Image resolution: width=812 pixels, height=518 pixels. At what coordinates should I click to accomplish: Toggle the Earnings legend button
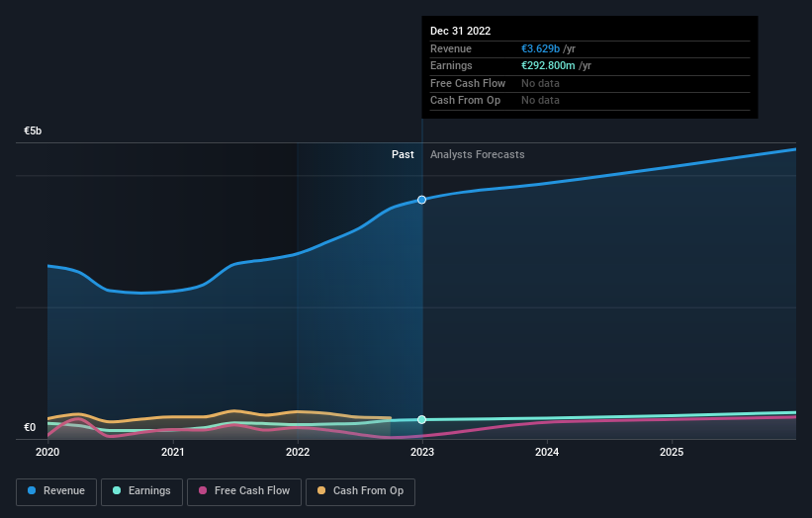141,491
